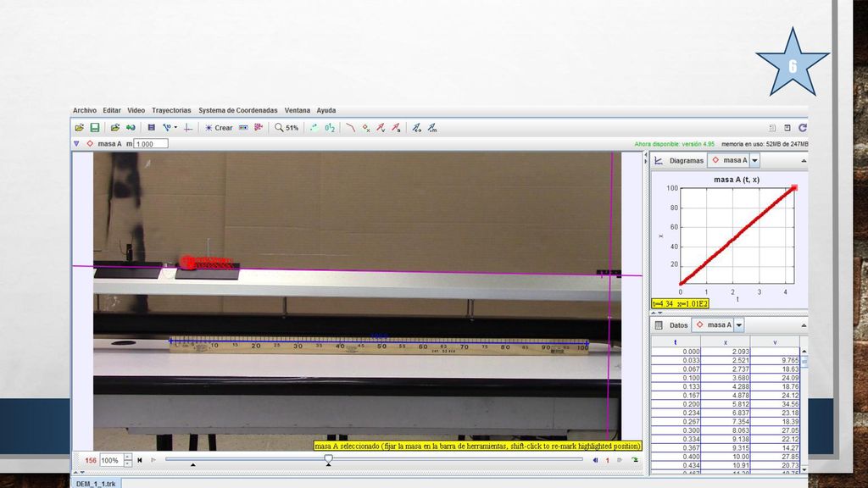Click the step back blue button
This screenshot has height=488, width=868.
(x=595, y=460)
